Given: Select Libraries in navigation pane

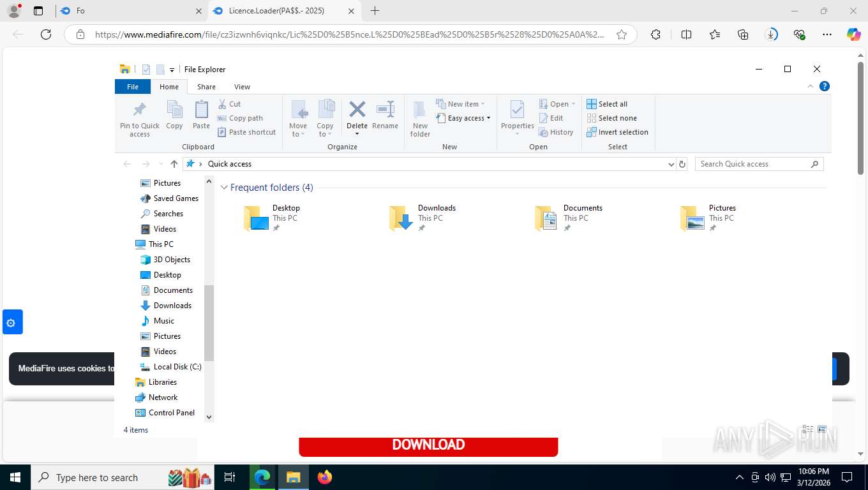Looking at the screenshot, I should tap(156, 382).
